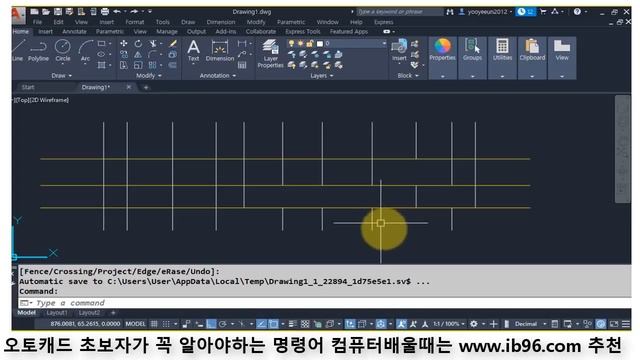Select the Line tool

[x=18, y=50]
